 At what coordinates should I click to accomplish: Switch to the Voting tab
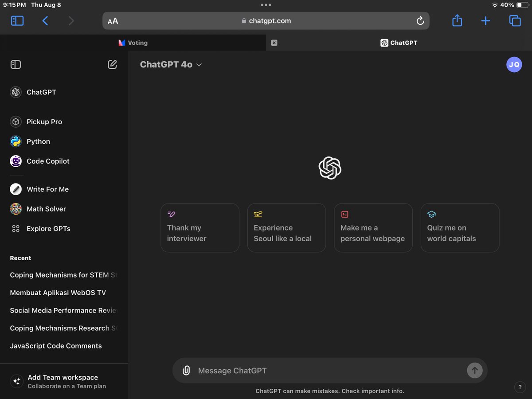click(133, 43)
